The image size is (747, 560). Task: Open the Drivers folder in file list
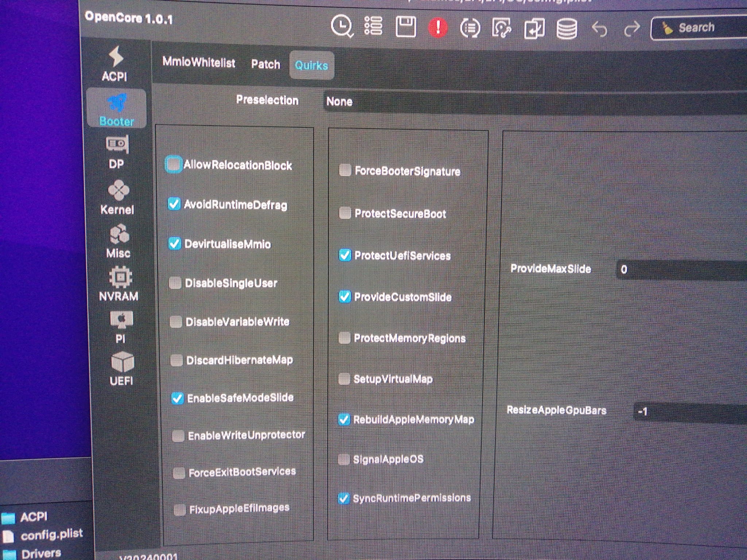point(41,553)
